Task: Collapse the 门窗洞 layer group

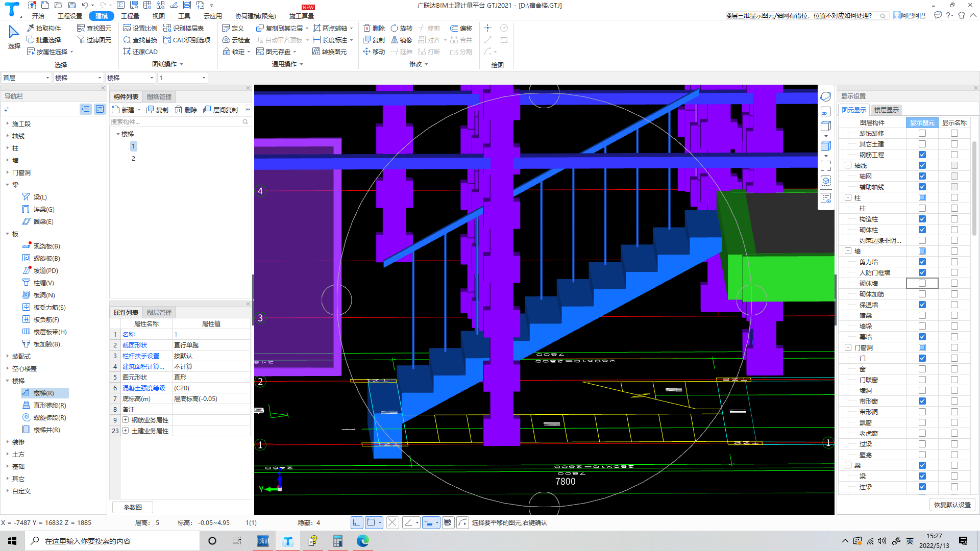Action: (x=848, y=347)
